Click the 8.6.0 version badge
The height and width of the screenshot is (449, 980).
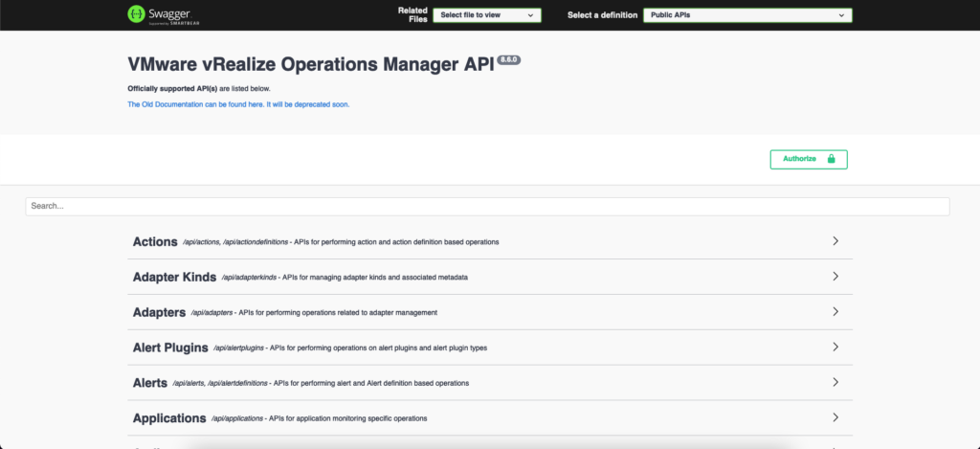pos(509,60)
